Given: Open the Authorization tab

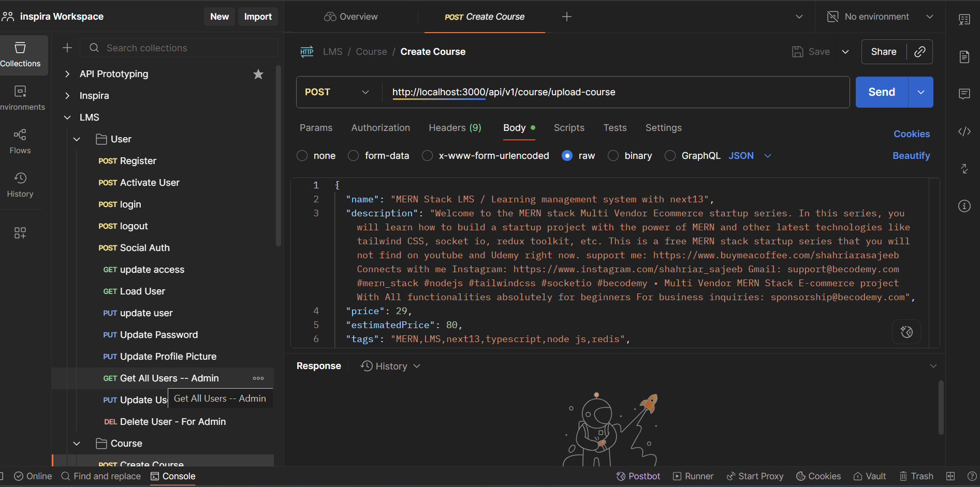Looking at the screenshot, I should [381, 128].
